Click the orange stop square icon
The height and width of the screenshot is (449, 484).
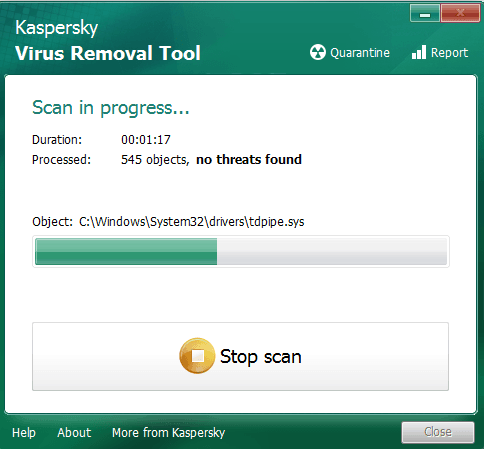pyautogui.click(x=197, y=356)
